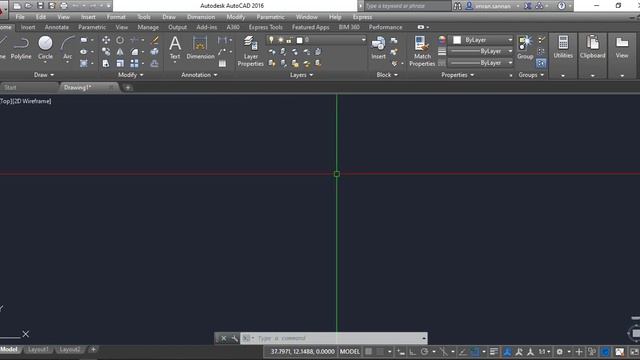Toggle Ortho mode in status bar
Image resolution: width=640 pixels, height=360 pixels.
coord(413,351)
